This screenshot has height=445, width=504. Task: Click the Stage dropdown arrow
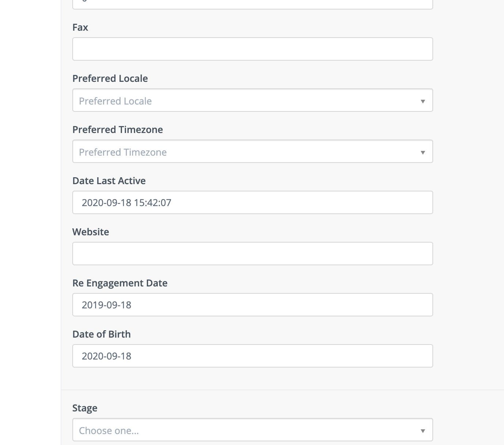423,430
